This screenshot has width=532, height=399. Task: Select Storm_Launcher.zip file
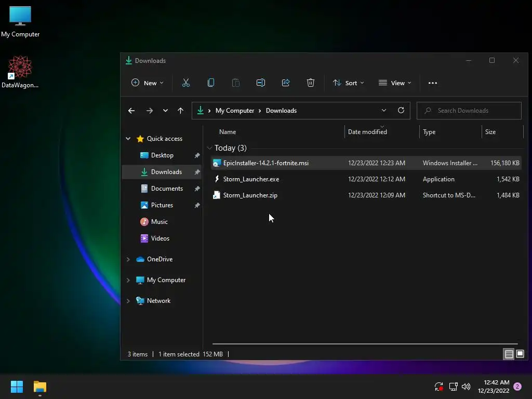[366, 195]
